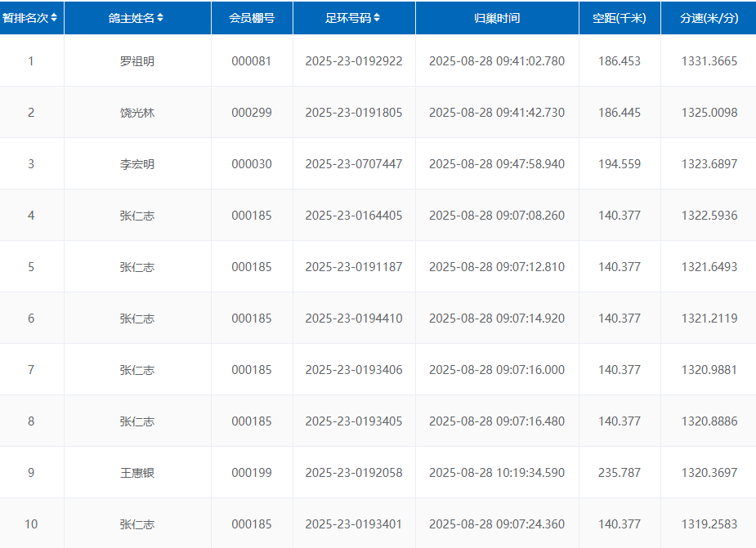
Task: Click sort arrows beside 鸽主姓名 header
Action: point(160,18)
